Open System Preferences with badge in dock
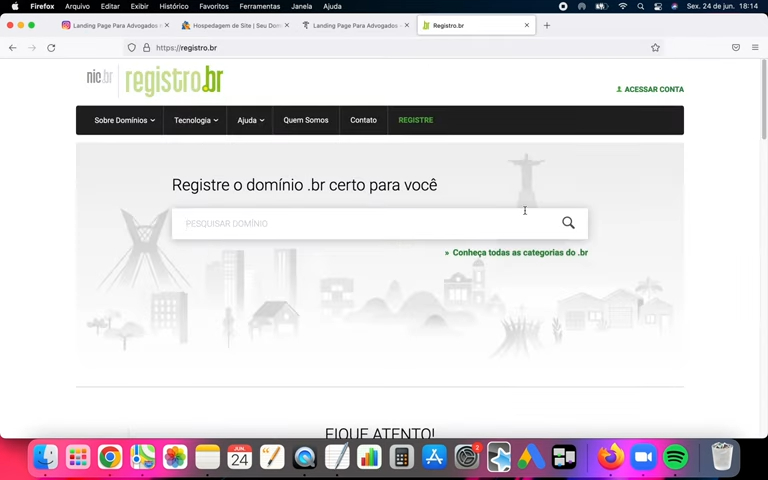Viewport: 768px width, 480px height. (x=467, y=457)
